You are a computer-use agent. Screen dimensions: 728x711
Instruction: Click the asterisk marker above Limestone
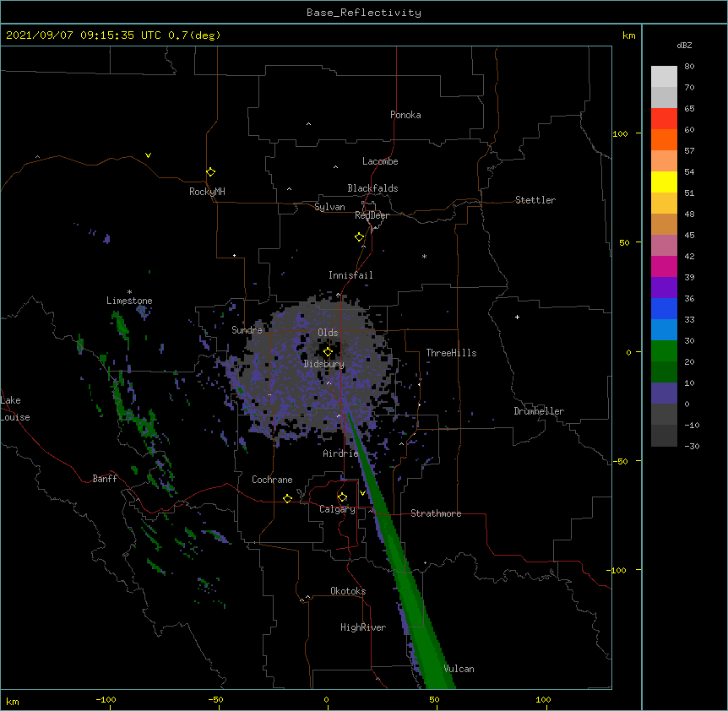click(129, 292)
